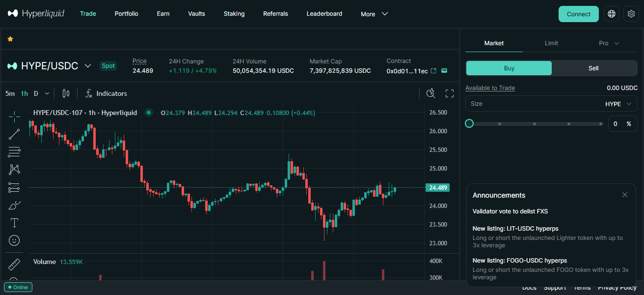
Task: Select the 5m chart timeframe
Action: tap(10, 93)
